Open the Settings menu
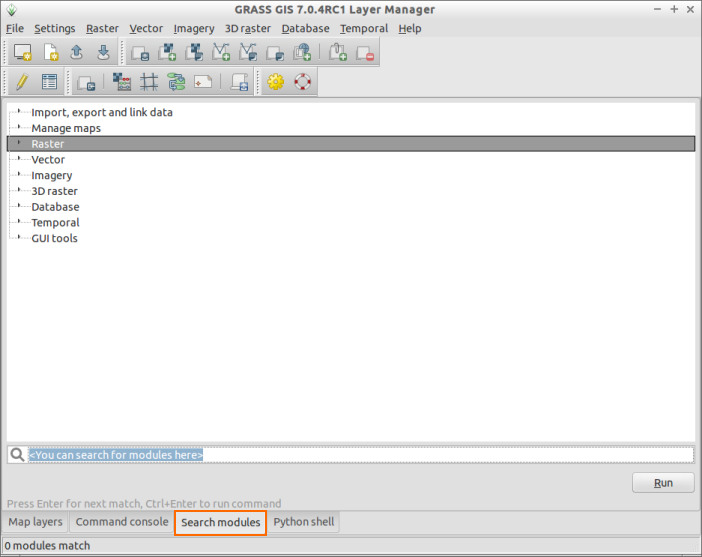 coord(55,29)
